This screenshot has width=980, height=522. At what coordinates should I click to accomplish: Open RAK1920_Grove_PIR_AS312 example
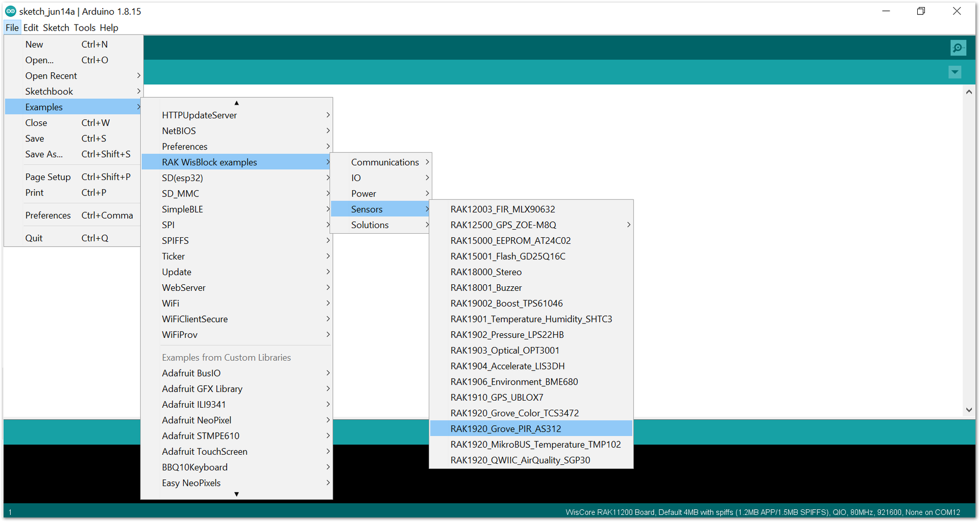click(531, 429)
